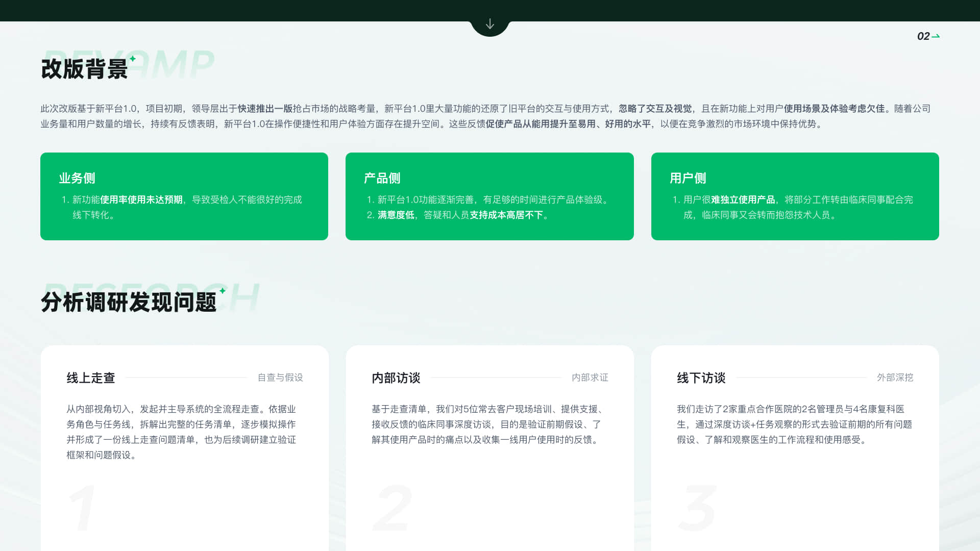Click text 支持成本高居不下
Screen dimensions: 980x551
pyautogui.click(x=506, y=215)
